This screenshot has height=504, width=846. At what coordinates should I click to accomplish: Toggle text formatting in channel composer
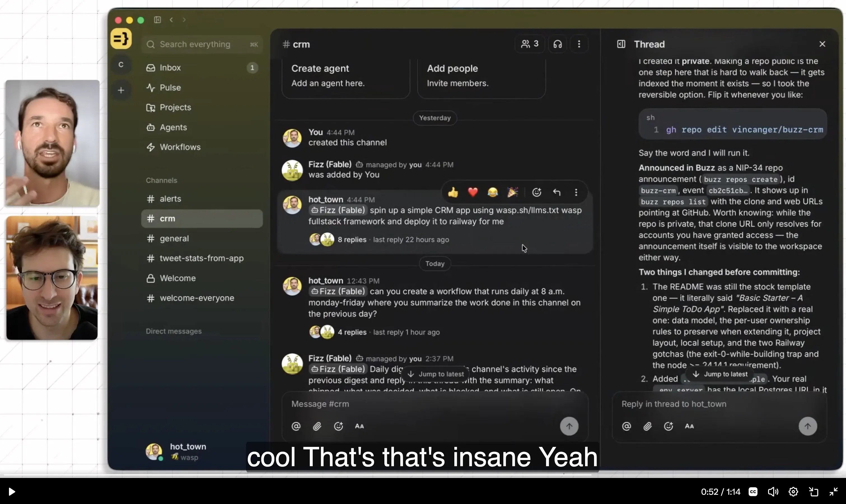click(359, 426)
